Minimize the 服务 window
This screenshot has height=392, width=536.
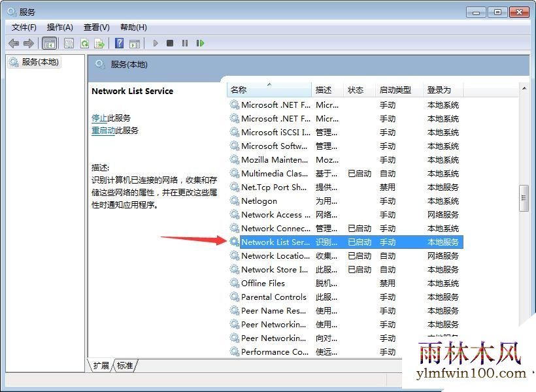pos(476,12)
